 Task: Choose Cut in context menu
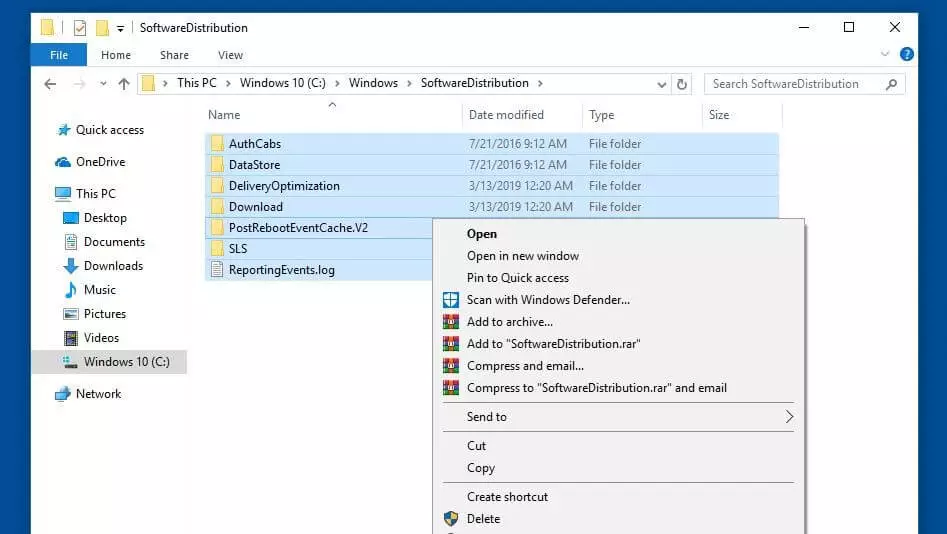click(x=618, y=446)
